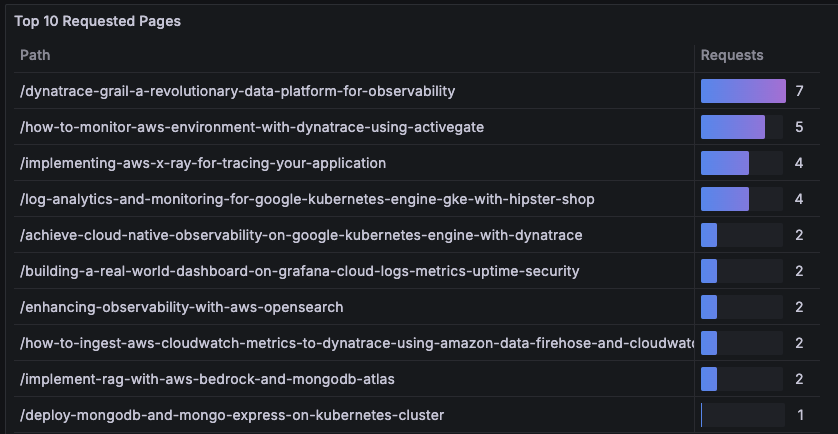Click the log-analytics-and-monitoring-for-google-kubernetes path
This screenshot has width=838, height=434.
pos(307,199)
